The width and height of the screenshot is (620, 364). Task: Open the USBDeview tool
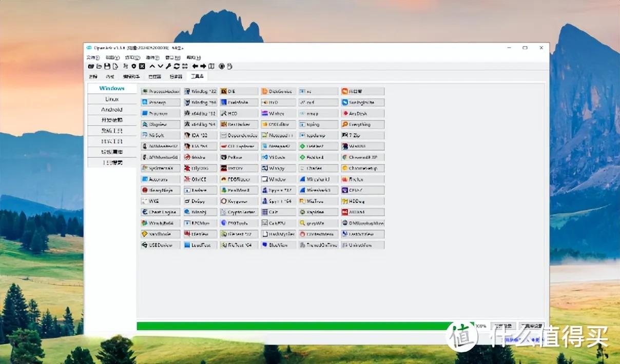(161, 245)
